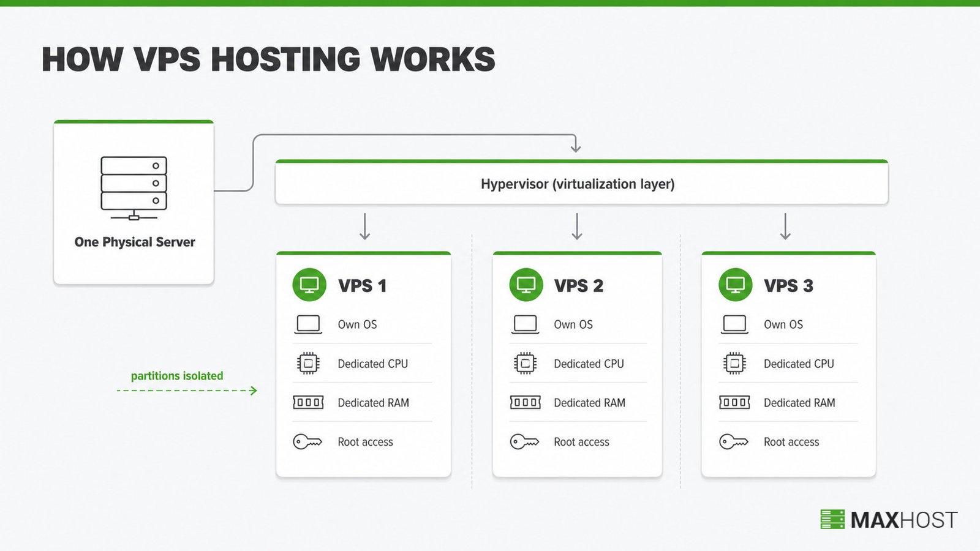Click Own OS text in VPS 2 card
Viewport: 980px width, 551px height.
pyautogui.click(x=573, y=324)
